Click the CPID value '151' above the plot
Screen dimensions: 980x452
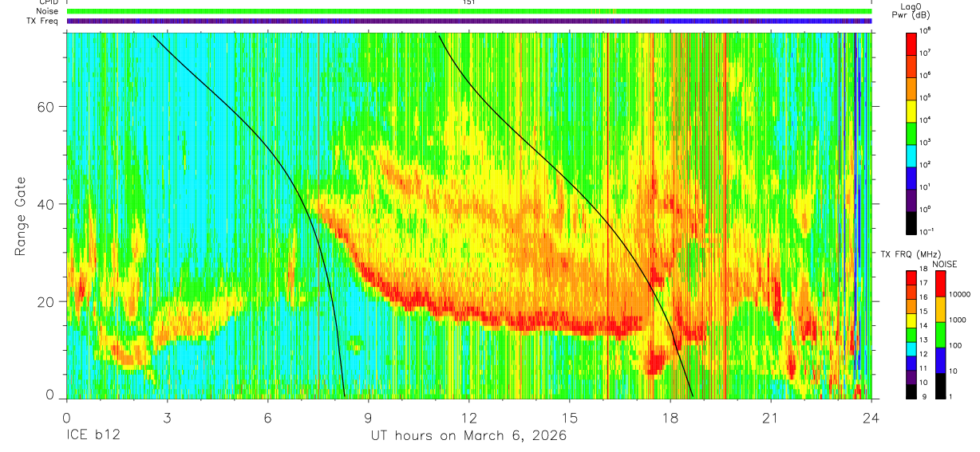(x=469, y=2)
